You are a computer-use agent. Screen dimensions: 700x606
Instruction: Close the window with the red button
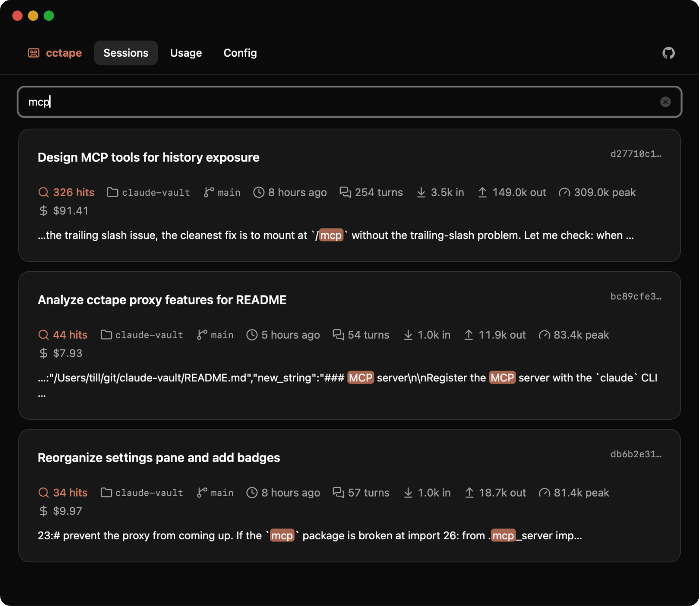click(17, 16)
